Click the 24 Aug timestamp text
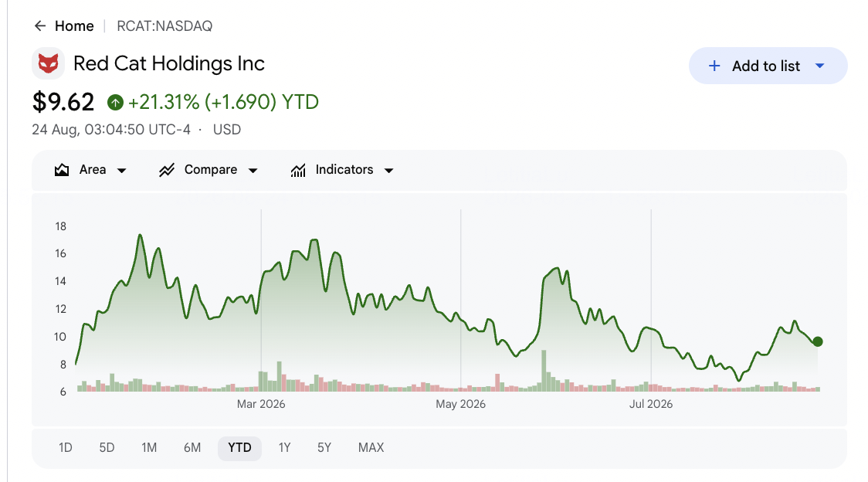This screenshot has width=868, height=482. [111, 130]
